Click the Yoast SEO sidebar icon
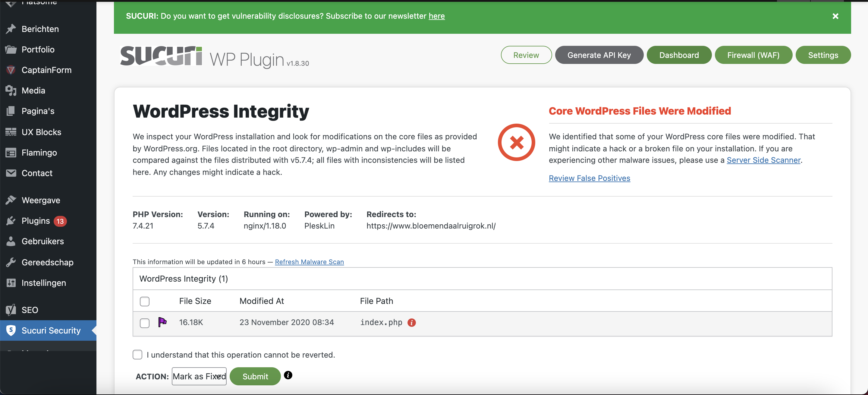This screenshot has height=395, width=868. 11,310
